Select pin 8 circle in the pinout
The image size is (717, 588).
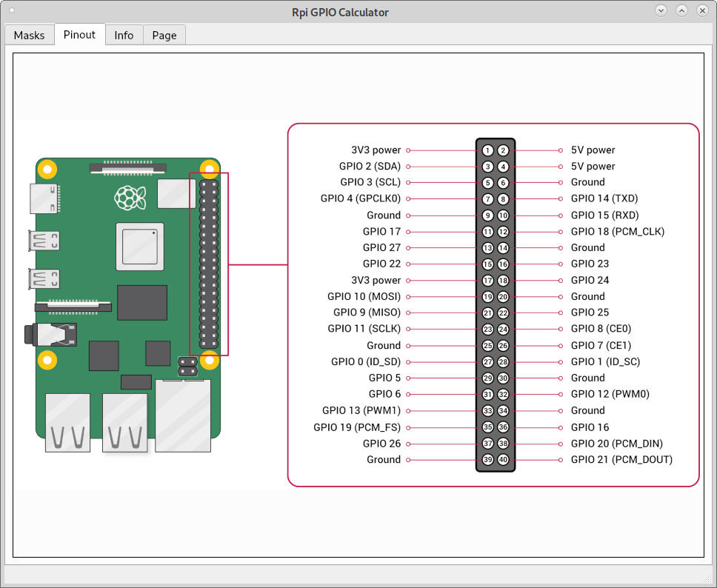pos(503,199)
